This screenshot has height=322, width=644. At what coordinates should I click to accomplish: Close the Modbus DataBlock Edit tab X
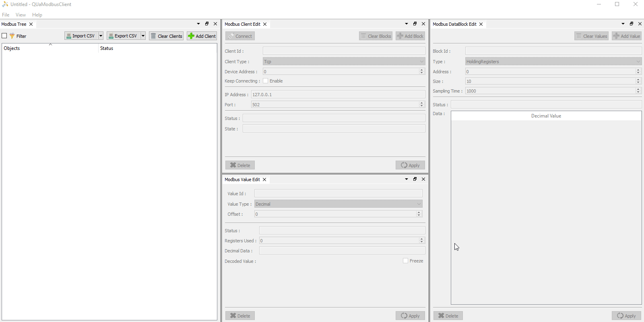coord(481,24)
